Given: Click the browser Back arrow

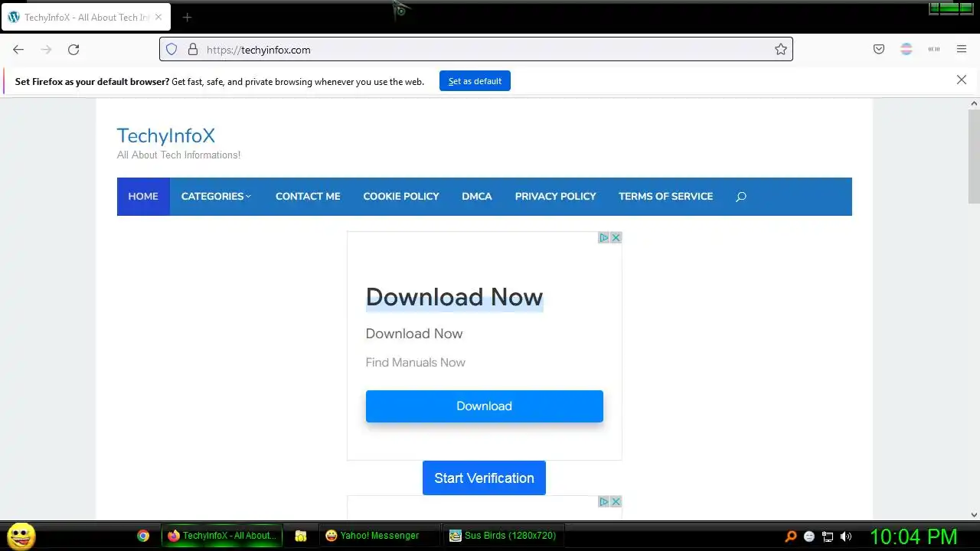Looking at the screenshot, I should (x=18, y=50).
